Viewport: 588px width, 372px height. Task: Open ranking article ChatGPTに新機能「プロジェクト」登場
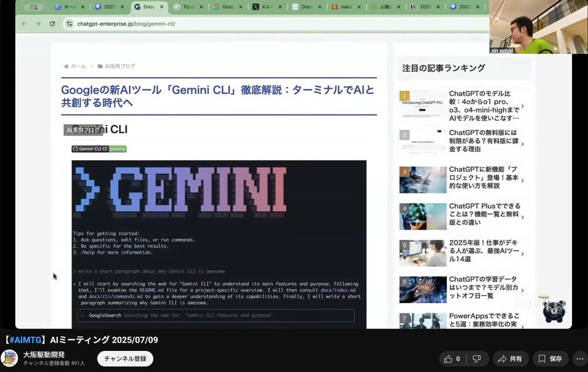click(483, 178)
